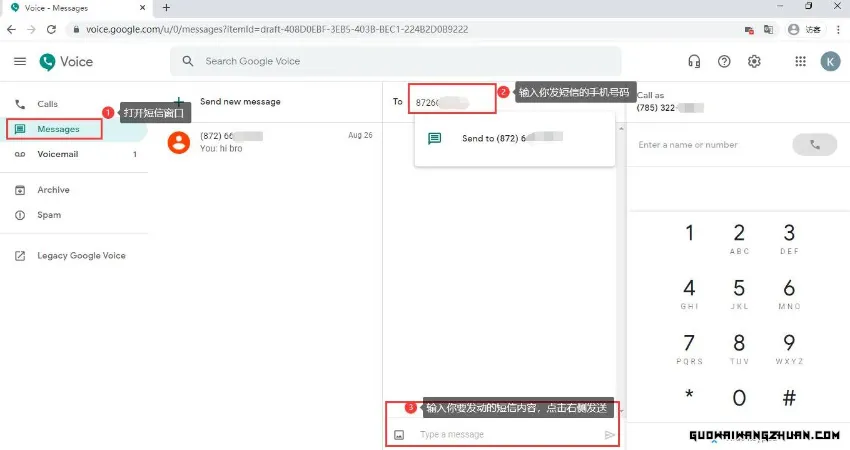
Task: Click the translate page icon in address bar
Action: [768, 29]
